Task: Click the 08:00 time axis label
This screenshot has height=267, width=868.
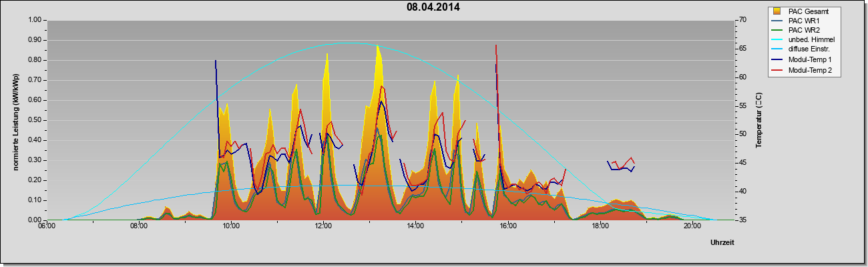Action: pyautogui.click(x=138, y=225)
